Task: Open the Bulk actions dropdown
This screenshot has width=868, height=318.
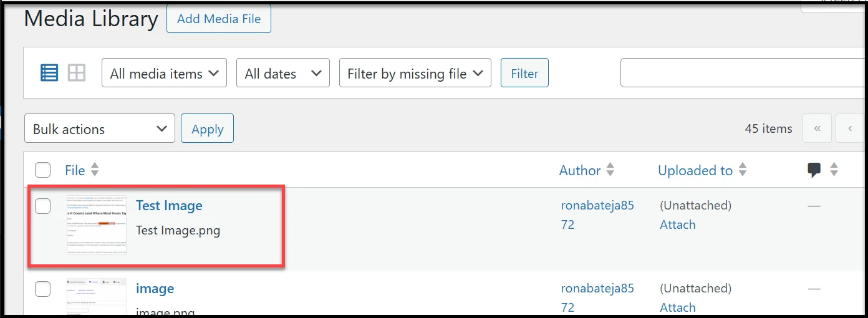Action: pyautogui.click(x=100, y=129)
